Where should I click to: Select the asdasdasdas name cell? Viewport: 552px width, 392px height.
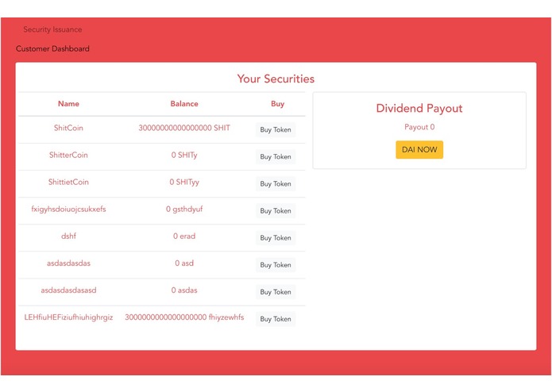click(x=68, y=263)
